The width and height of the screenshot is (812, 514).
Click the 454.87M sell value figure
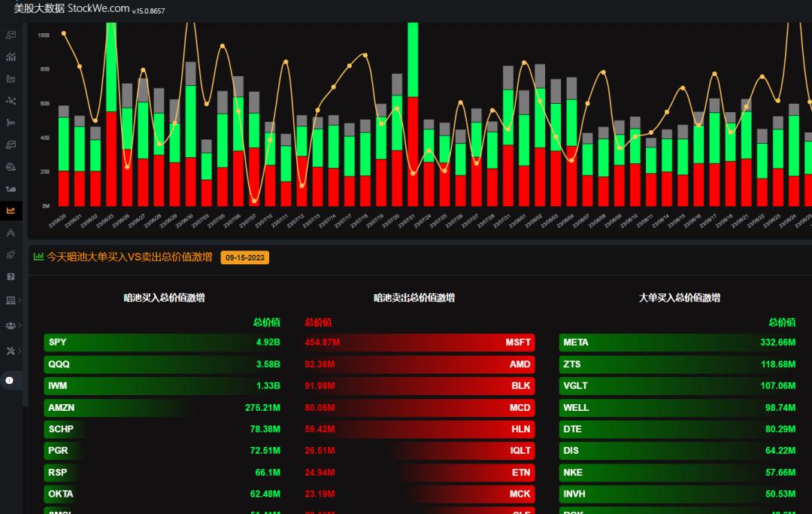pyautogui.click(x=322, y=342)
